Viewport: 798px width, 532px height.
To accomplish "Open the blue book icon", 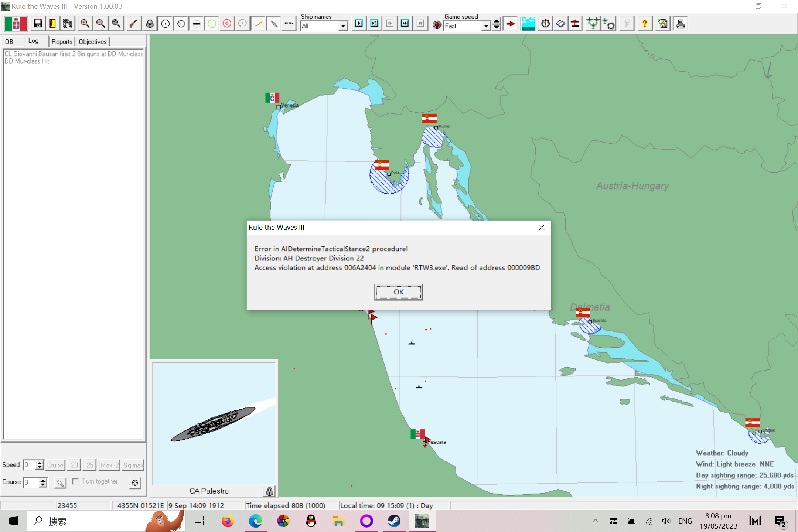I will coord(560,24).
